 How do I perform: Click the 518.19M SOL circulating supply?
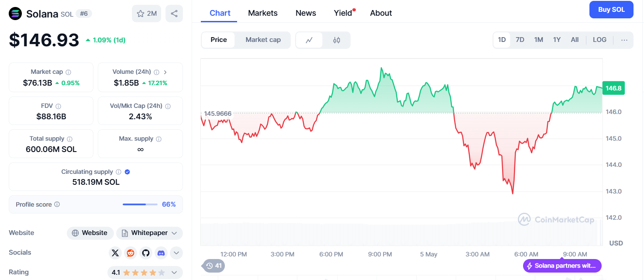click(x=96, y=182)
